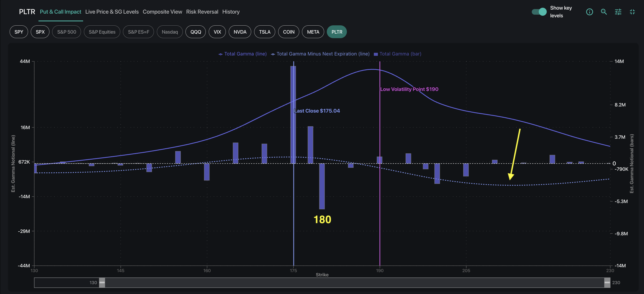Choose the TSLA ticker button
Viewport: 644px width, 294px height.
point(265,32)
